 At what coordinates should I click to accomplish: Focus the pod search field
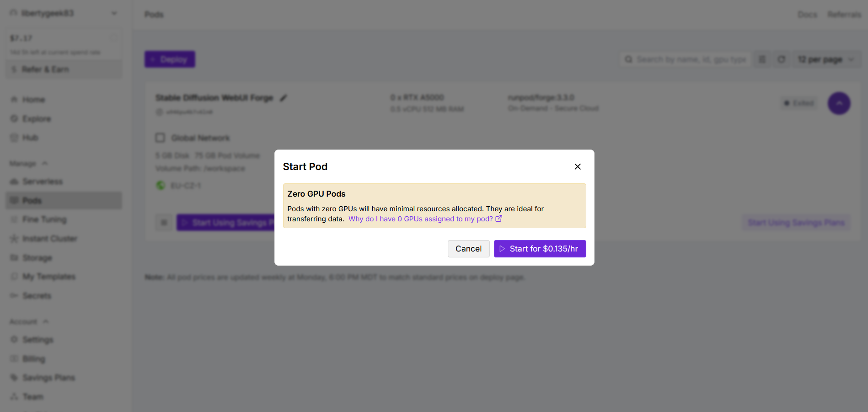tap(686, 59)
